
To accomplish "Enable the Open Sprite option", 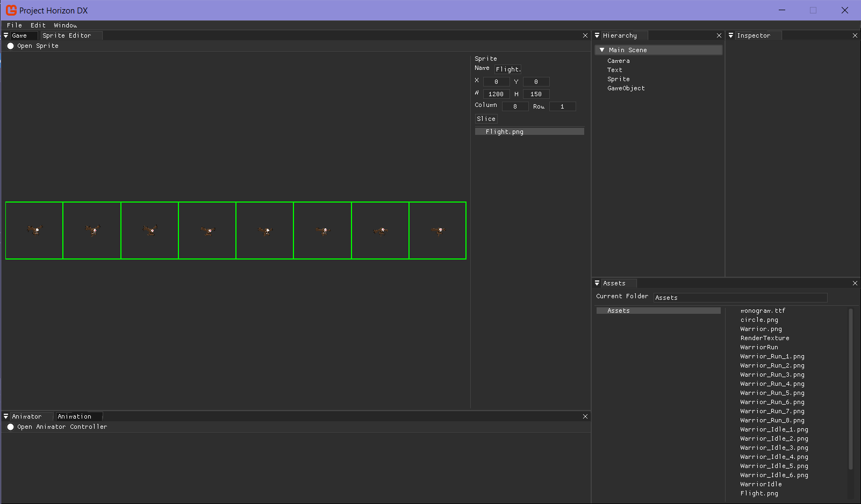I will tap(10, 46).
